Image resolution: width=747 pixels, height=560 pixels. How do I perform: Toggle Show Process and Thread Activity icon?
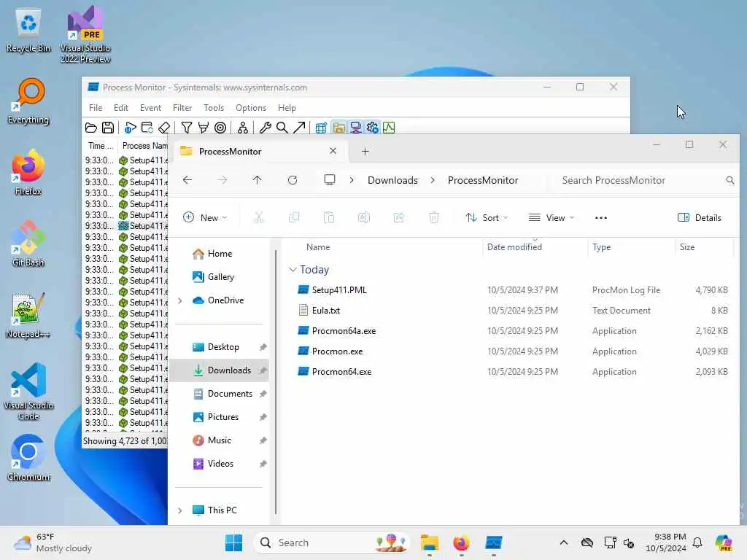372,128
